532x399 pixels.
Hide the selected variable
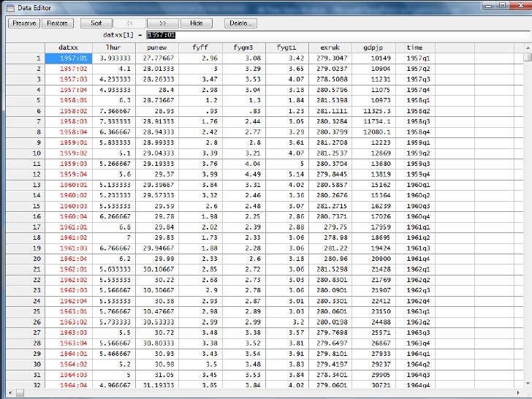point(196,23)
